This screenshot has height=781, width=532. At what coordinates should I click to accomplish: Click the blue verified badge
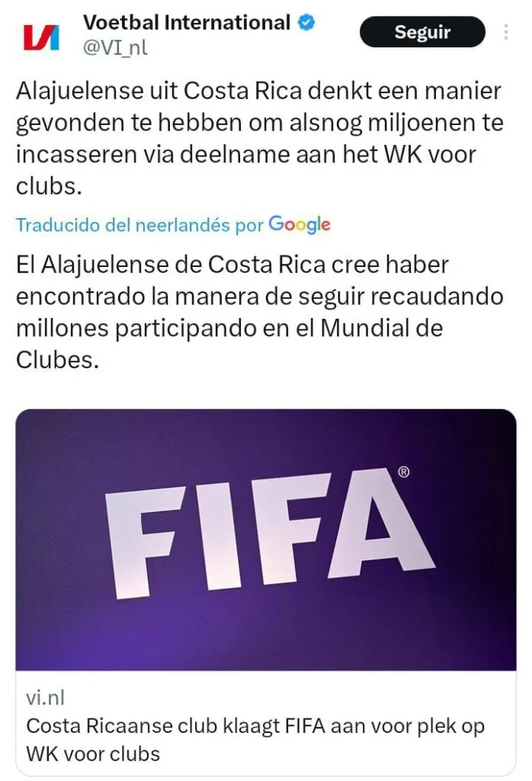coord(306,22)
